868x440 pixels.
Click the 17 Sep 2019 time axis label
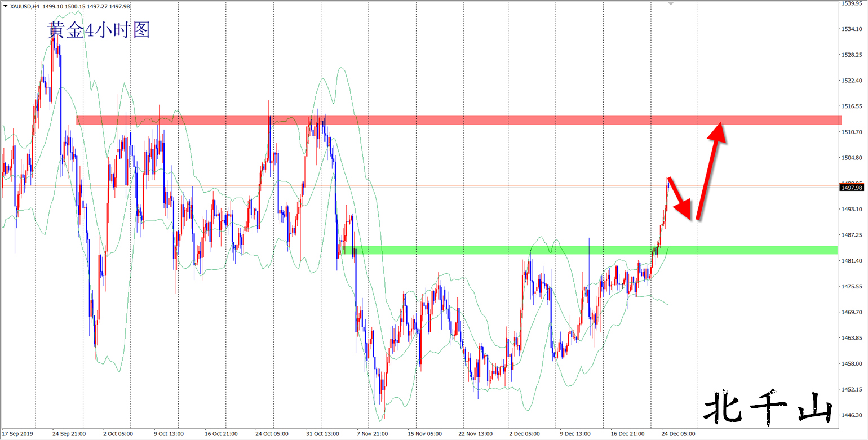click(x=17, y=434)
